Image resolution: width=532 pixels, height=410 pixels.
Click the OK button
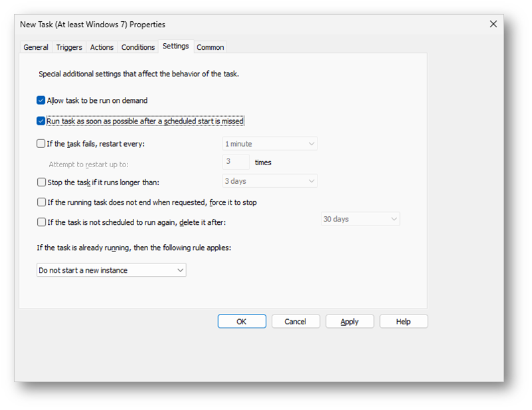242,321
